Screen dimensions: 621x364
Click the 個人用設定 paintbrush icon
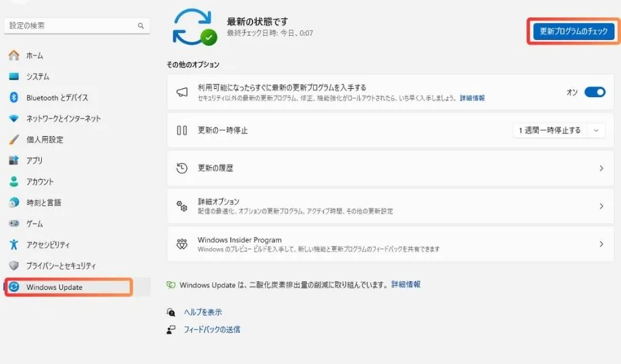coord(14,140)
